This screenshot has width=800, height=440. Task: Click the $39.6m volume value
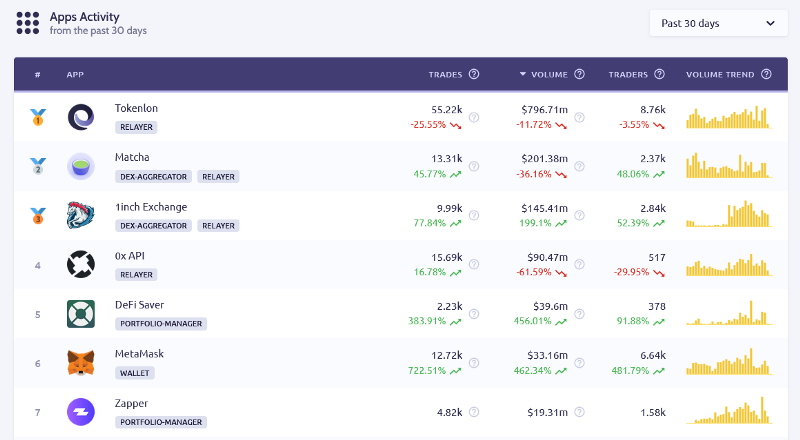coord(551,306)
